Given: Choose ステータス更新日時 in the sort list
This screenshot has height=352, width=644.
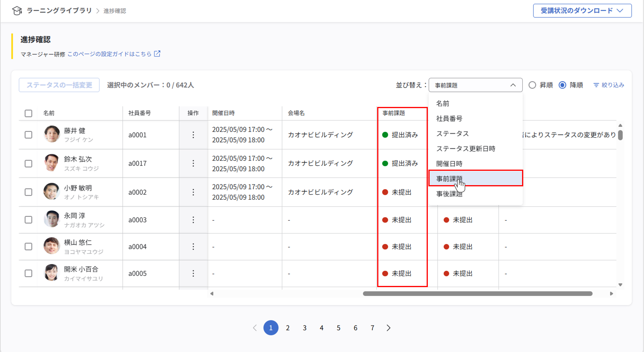Looking at the screenshot, I should coord(476,149).
